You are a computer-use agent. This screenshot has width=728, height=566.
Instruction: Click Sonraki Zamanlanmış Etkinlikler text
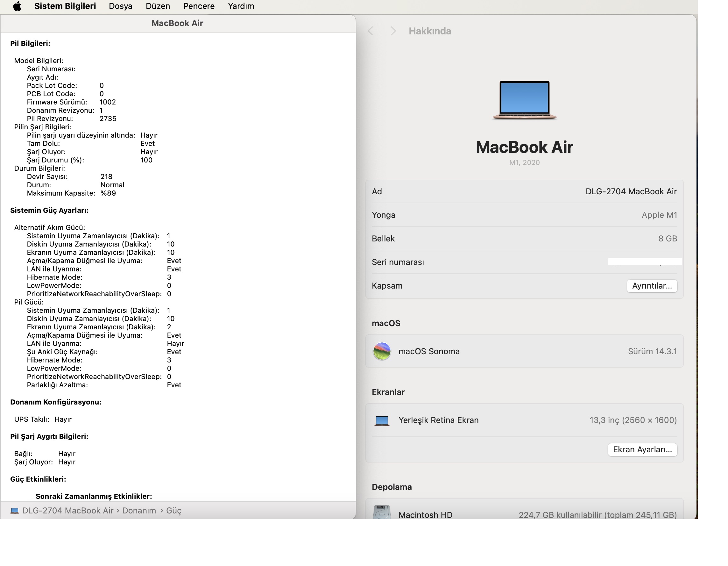(94, 496)
